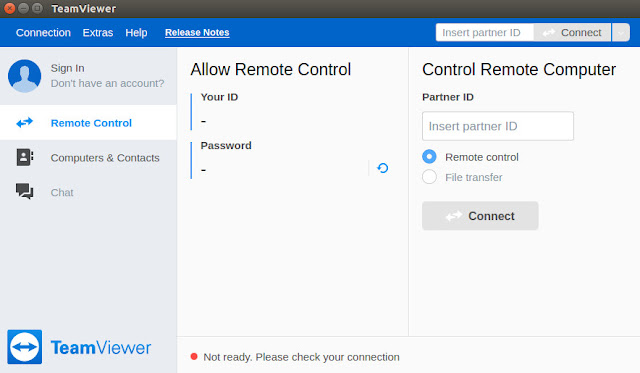Screen dimensions: 640x373
Task: Click the TeamViewer wordmark text at bottom left
Action: click(x=101, y=348)
